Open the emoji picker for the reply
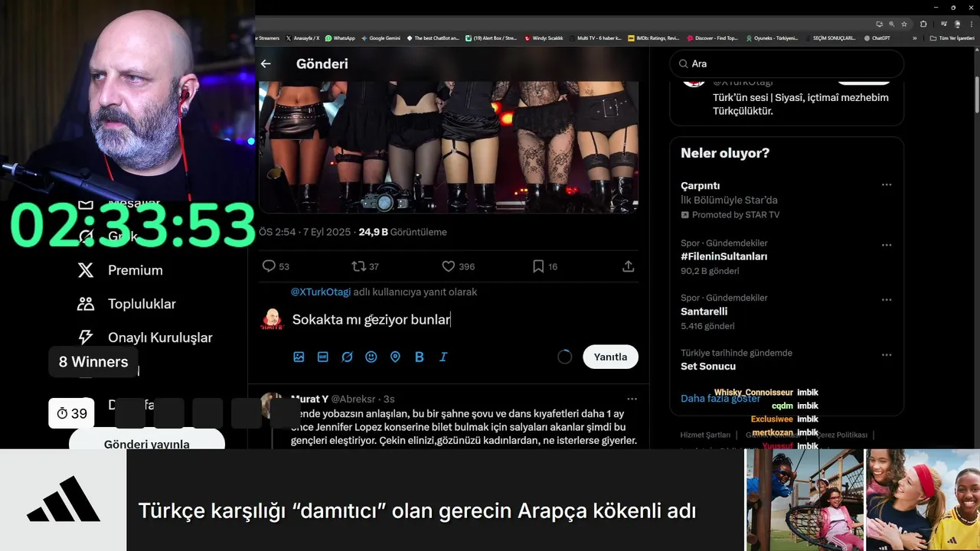 click(371, 357)
